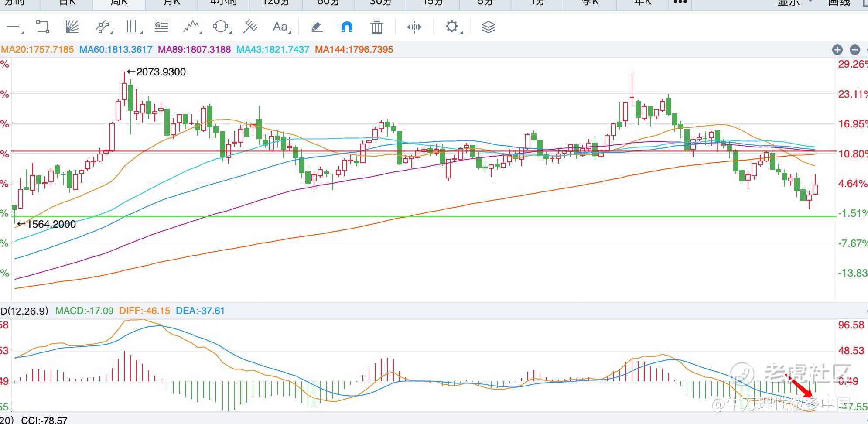This screenshot has height=424, width=868.
Task: Click the DEA:-37.61 value label
Action: pyautogui.click(x=200, y=311)
